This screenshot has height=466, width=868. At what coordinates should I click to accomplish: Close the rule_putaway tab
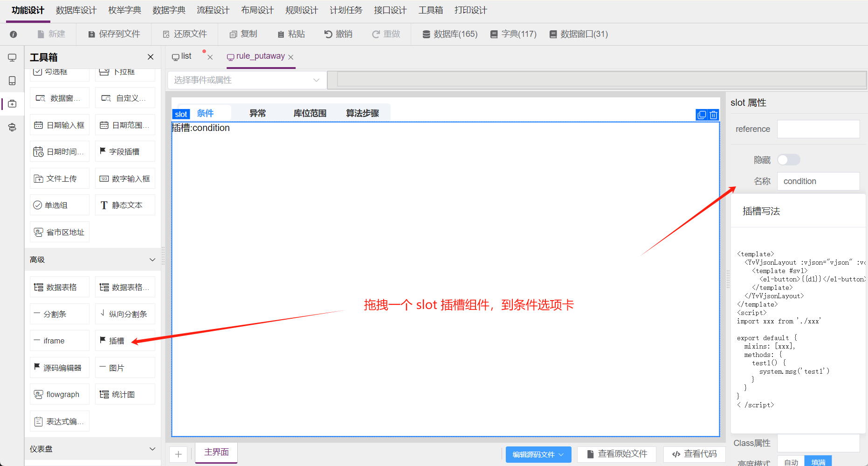tap(291, 57)
